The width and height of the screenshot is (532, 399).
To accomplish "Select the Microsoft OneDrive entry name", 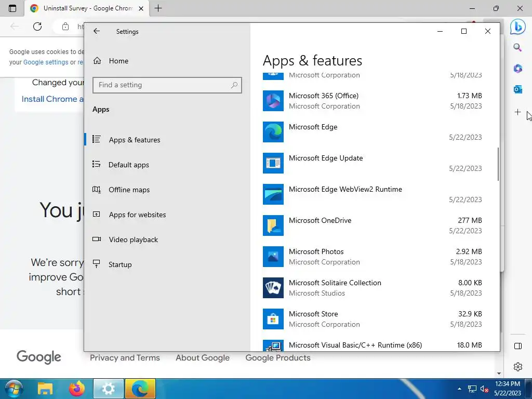I will pos(320,221).
